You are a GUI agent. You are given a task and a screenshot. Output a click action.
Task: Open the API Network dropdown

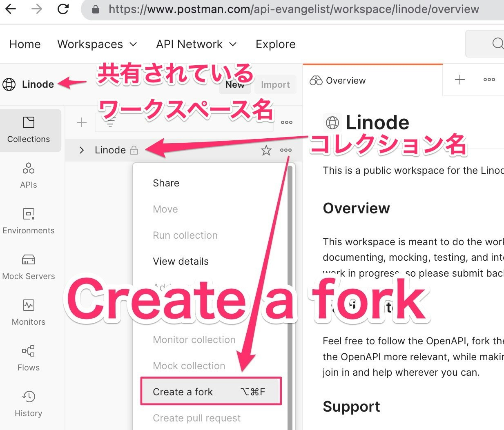[x=196, y=44]
